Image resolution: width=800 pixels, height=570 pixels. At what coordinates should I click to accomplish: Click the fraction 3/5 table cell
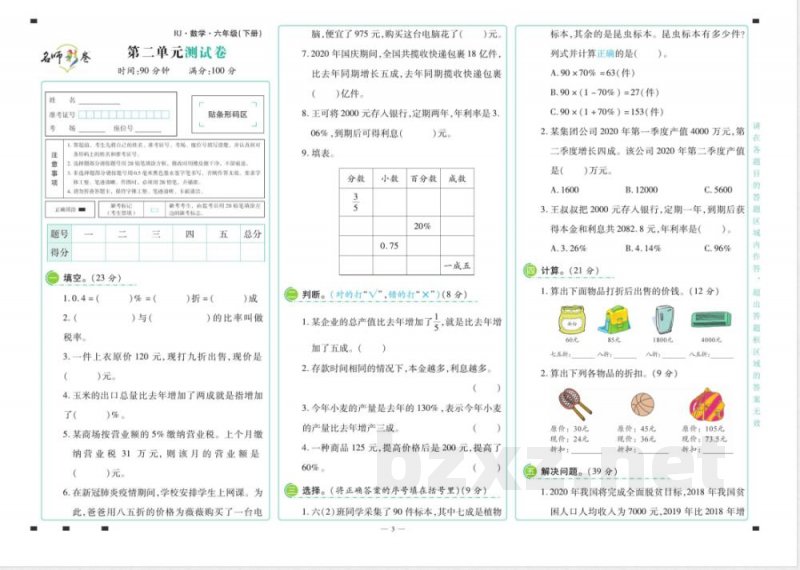[x=356, y=203]
